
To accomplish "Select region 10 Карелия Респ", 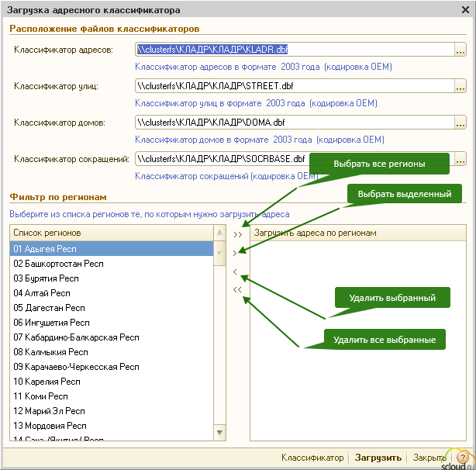I will (112, 382).
